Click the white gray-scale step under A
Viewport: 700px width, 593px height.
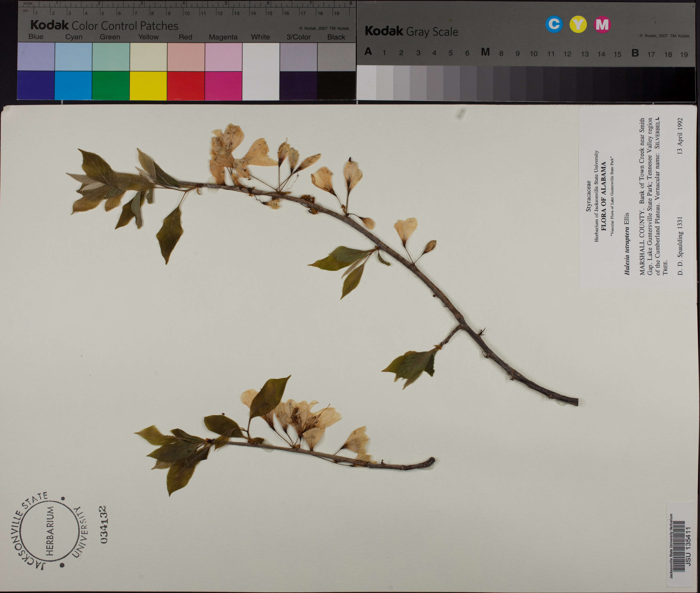pos(367,83)
